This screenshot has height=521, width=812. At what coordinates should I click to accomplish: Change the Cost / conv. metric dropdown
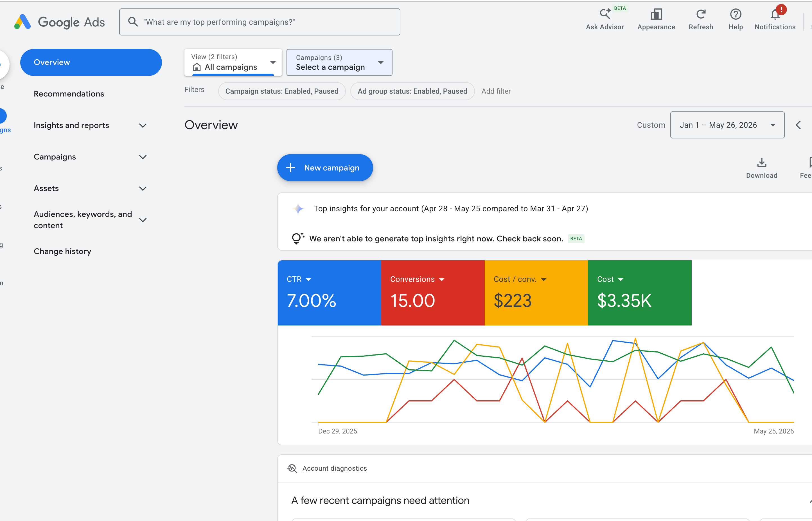tap(520, 279)
